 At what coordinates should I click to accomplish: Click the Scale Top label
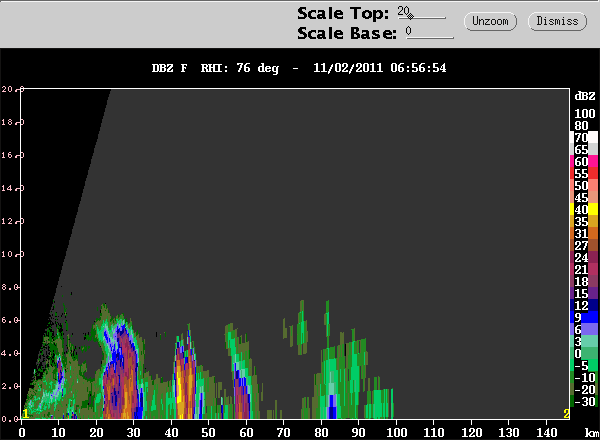coord(343,13)
